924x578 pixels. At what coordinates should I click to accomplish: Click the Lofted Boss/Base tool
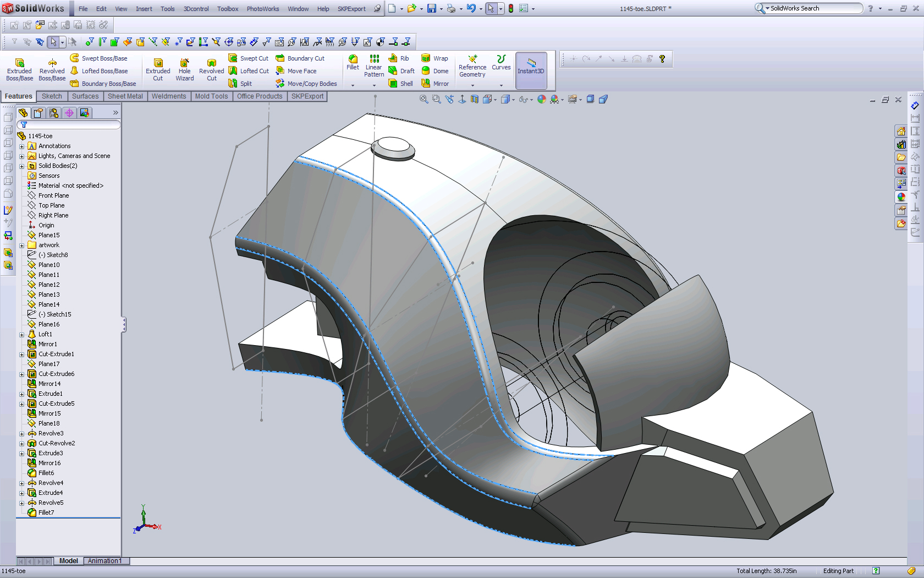(99, 71)
